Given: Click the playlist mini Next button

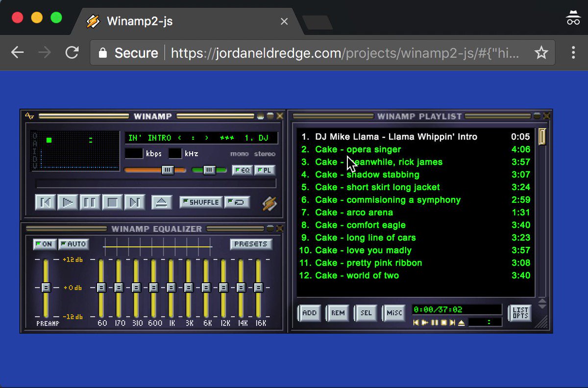Looking at the screenshot, I should point(452,322).
